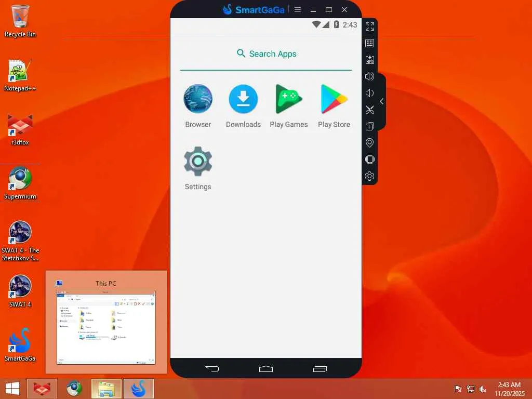This screenshot has width=532, height=399.
Task: Select the Recycle Bin desktop icon
Action: (x=20, y=21)
